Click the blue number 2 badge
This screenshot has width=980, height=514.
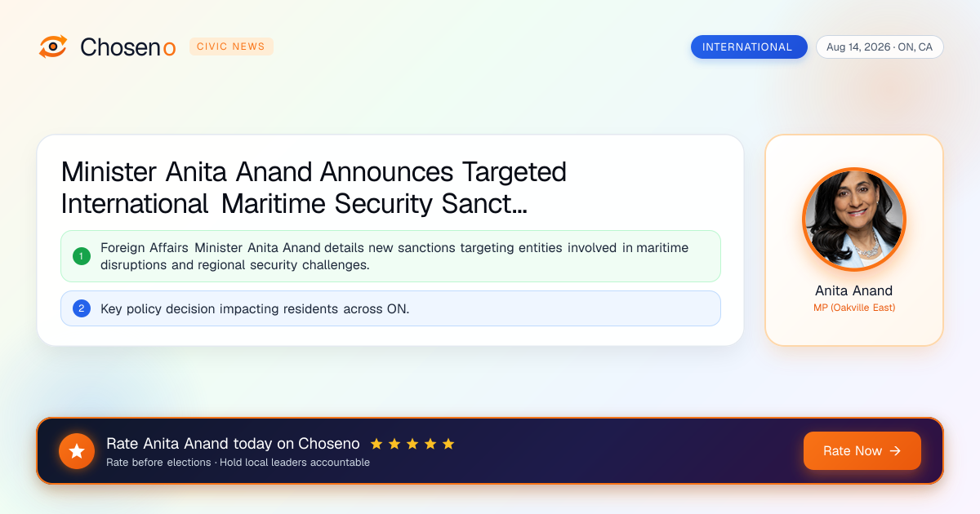82,308
